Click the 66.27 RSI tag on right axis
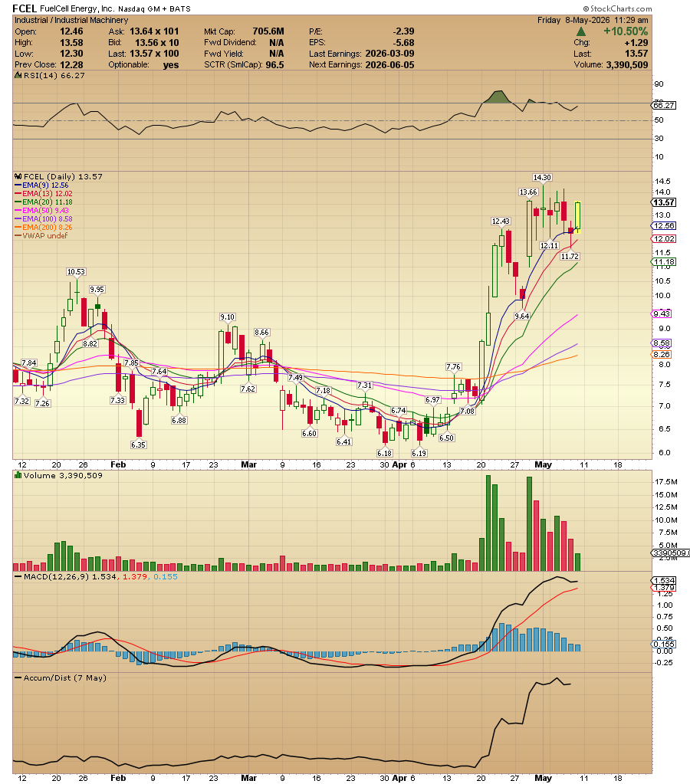Image resolution: width=690 pixels, height=784 pixels. 665,106
